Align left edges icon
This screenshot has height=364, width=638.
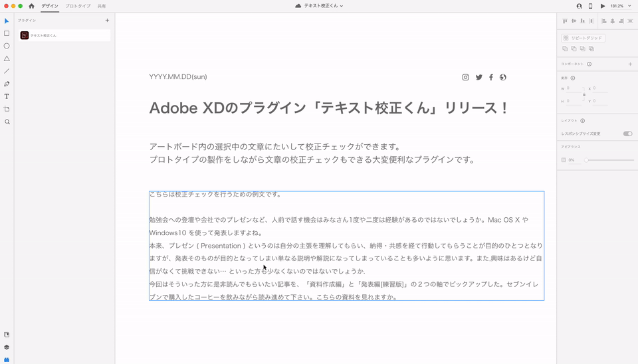coord(604,21)
